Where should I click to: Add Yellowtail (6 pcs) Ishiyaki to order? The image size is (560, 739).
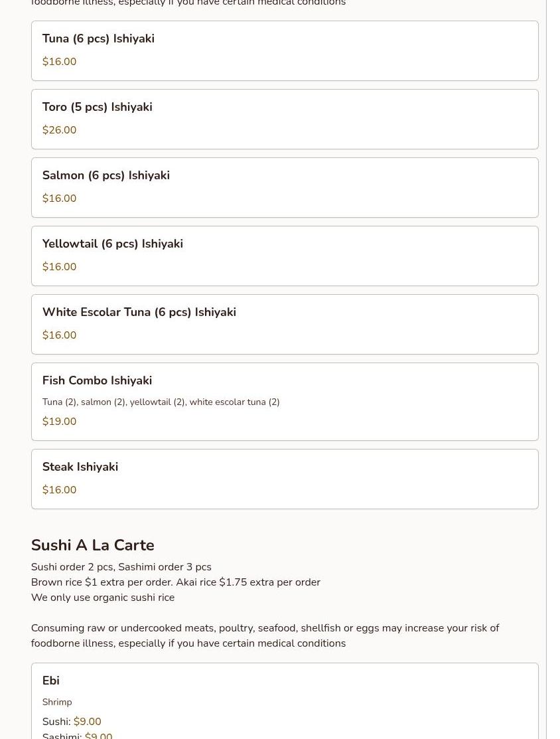pyautogui.click(x=112, y=244)
